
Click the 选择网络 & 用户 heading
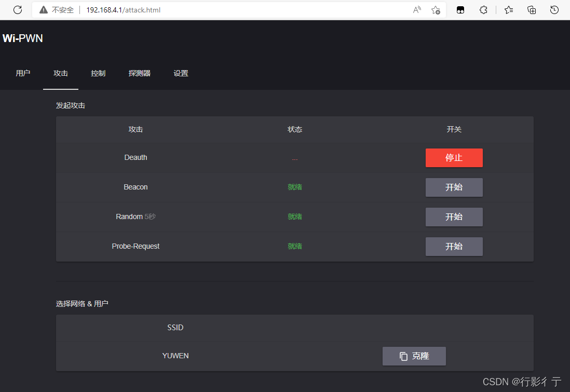[x=82, y=304]
